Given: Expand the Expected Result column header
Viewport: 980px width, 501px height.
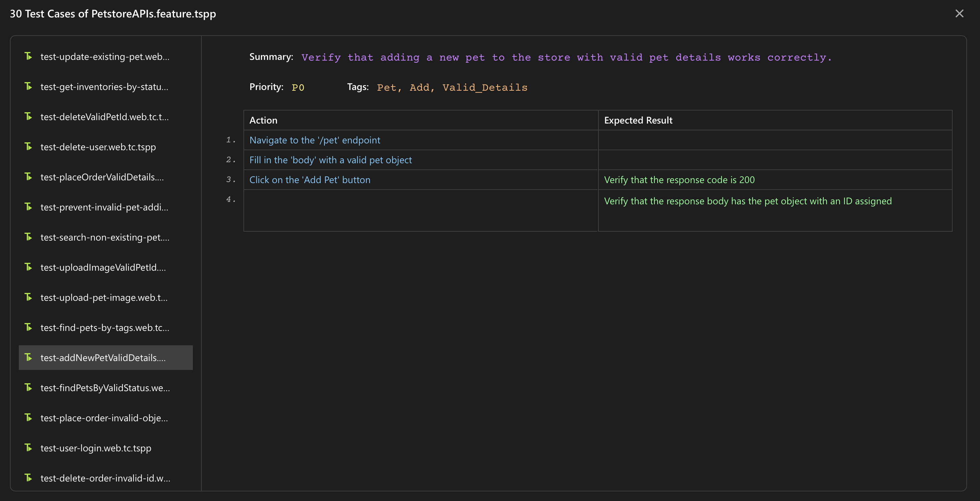Looking at the screenshot, I should coord(638,119).
